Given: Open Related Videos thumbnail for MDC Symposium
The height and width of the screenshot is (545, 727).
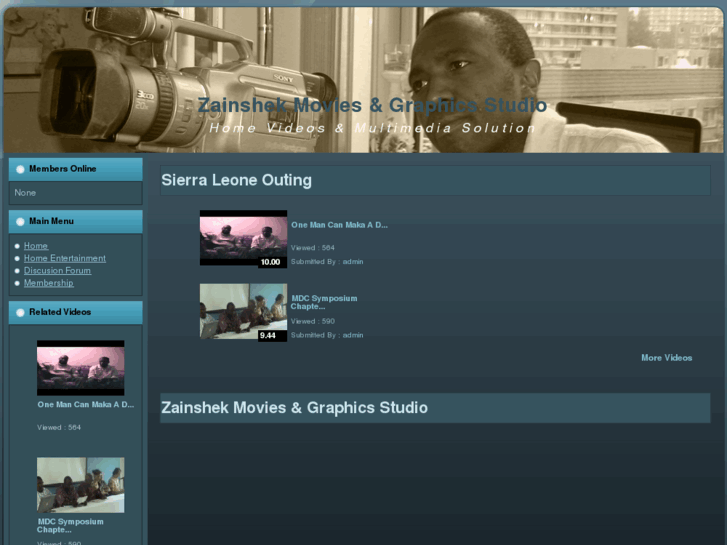Looking at the screenshot, I should click(81, 485).
